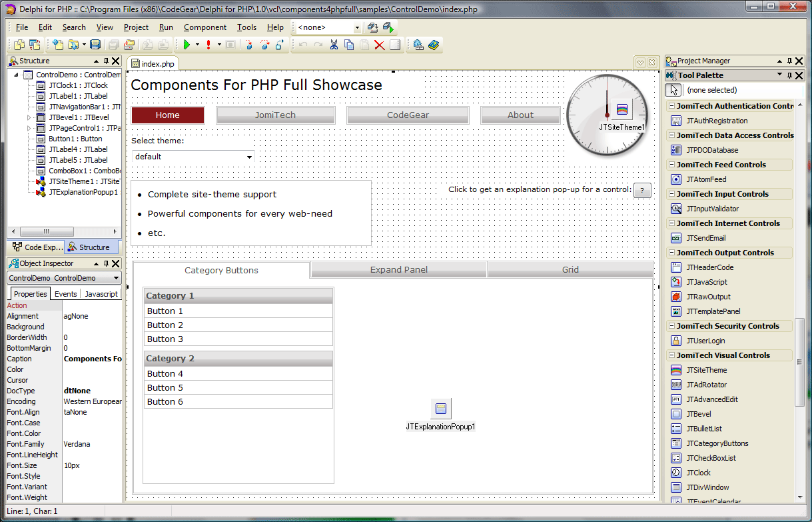The width and height of the screenshot is (812, 522).
Task: Select JTNavigationBar1 in Structure tree
Action: click(x=85, y=107)
